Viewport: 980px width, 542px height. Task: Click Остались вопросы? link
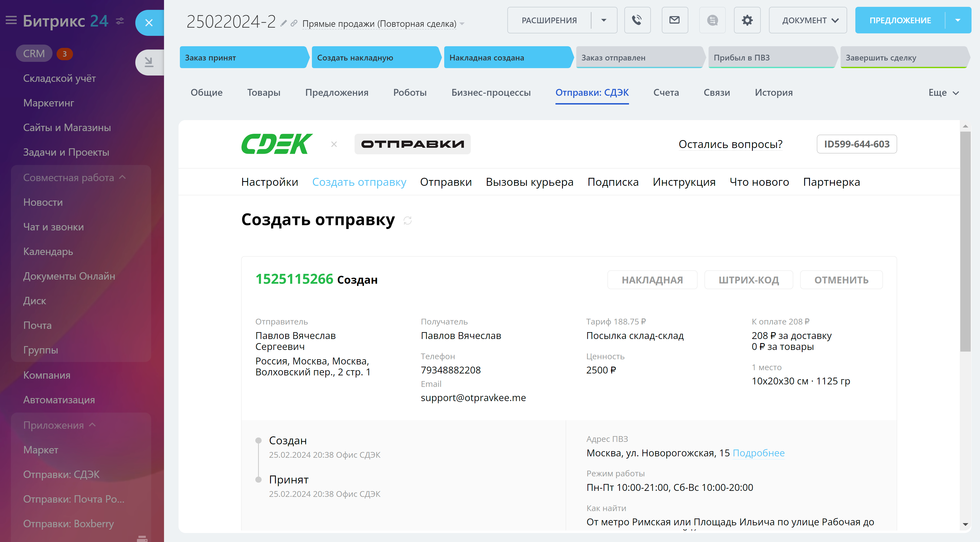pos(730,144)
